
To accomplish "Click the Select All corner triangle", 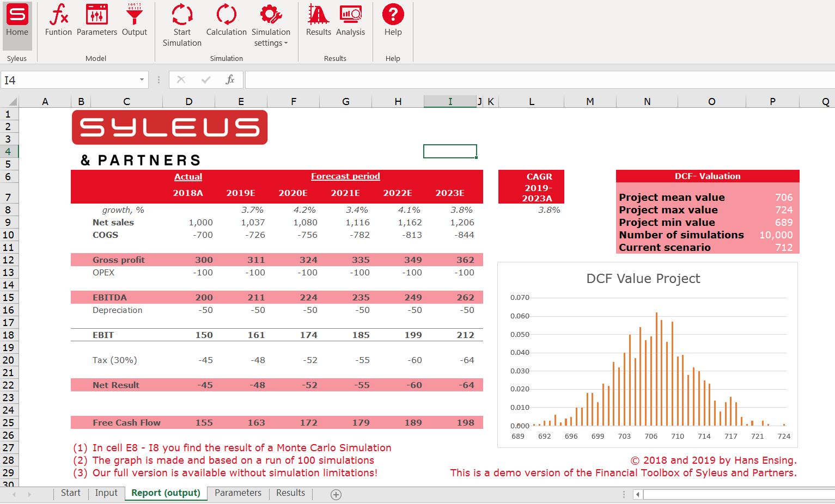I will pos(13,102).
